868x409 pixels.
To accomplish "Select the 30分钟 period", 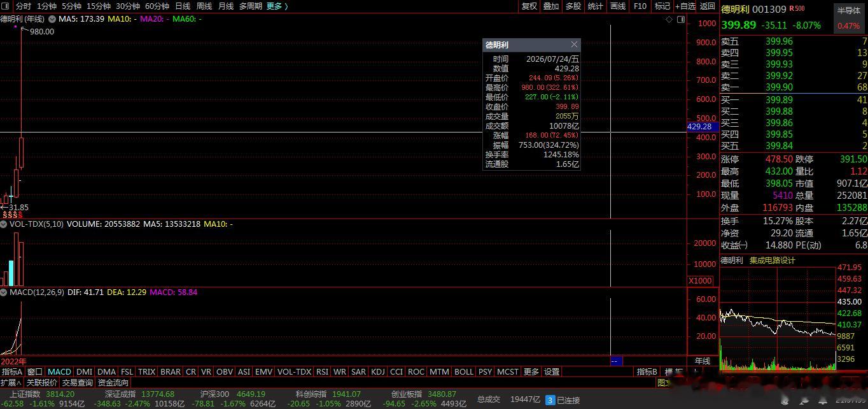I will click(x=128, y=6).
